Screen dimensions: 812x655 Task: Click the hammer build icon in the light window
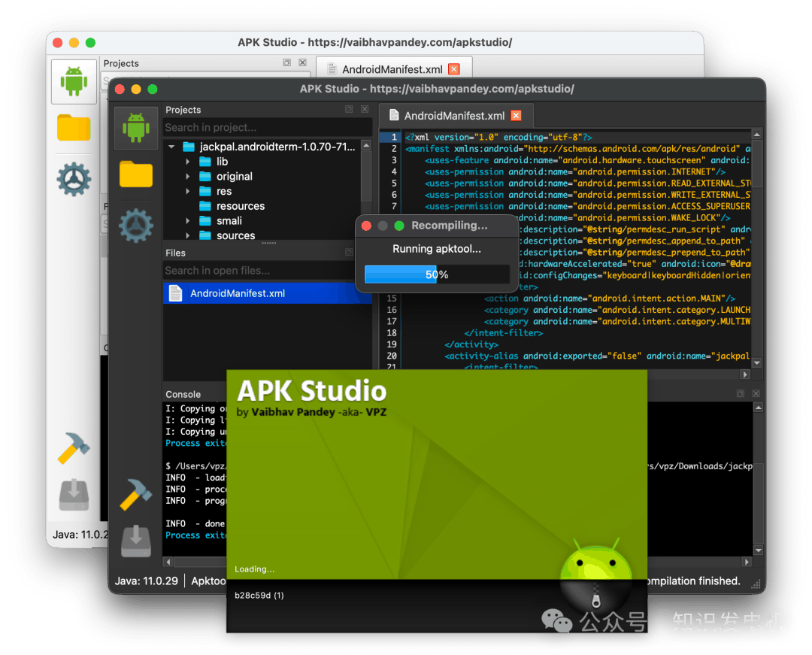tap(74, 448)
